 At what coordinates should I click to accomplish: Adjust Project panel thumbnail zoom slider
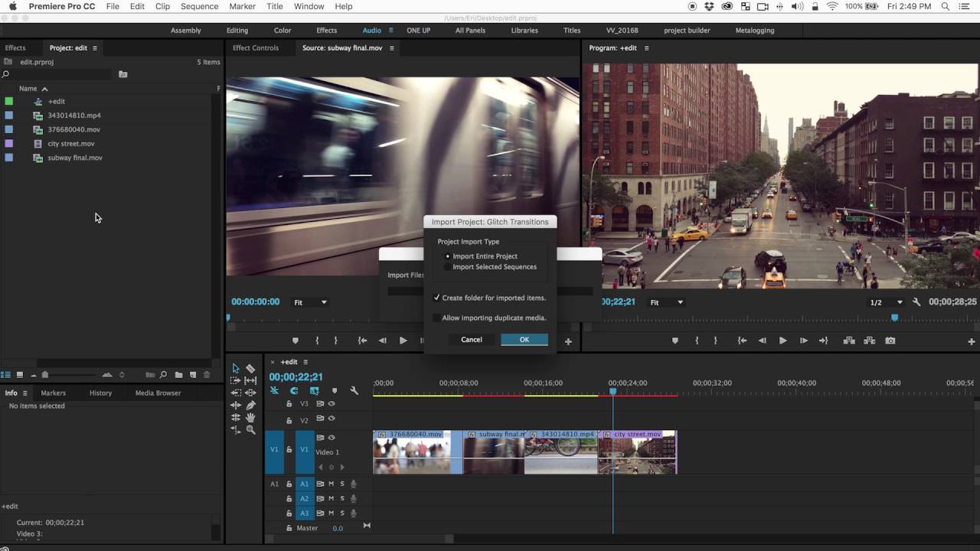pyautogui.click(x=45, y=375)
